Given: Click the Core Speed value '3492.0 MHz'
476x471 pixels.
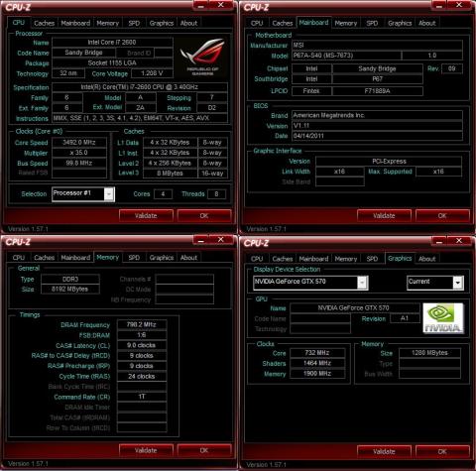Looking at the screenshot, I should [79, 143].
